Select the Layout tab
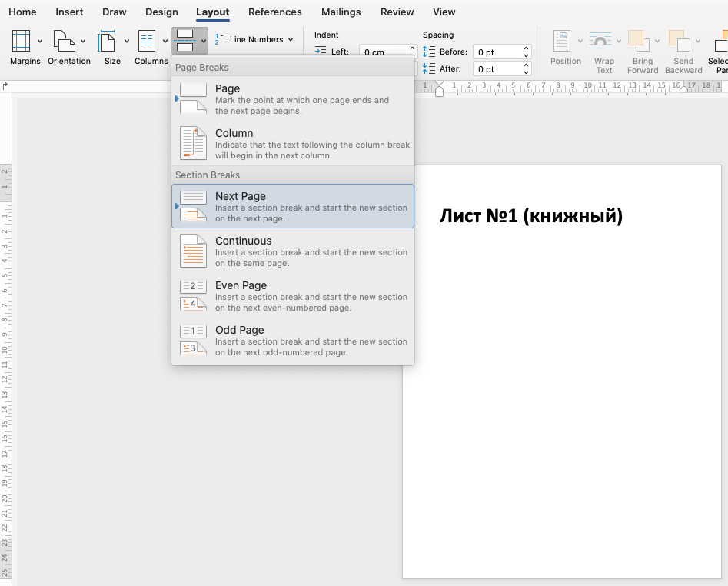Screen dimensions: 728x586 pyautogui.click(x=213, y=12)
